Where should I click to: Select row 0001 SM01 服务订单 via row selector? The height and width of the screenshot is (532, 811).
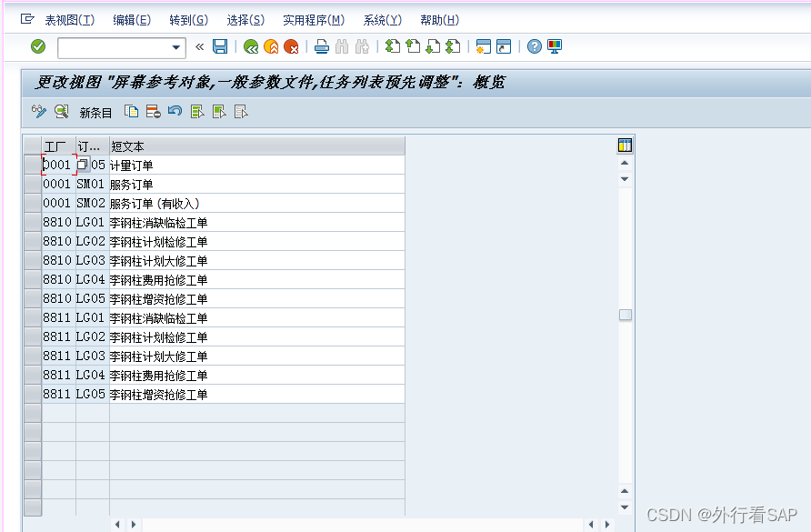[x=33, y=185]
